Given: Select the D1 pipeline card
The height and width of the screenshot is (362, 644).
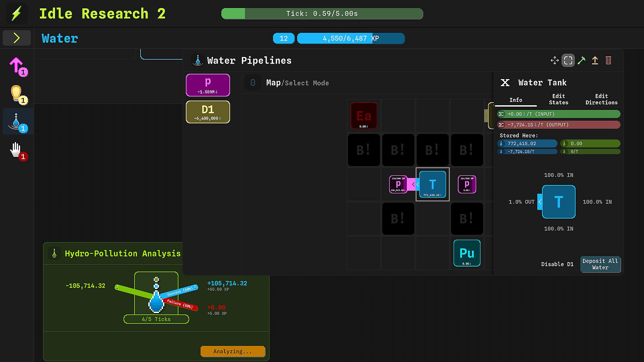Looking at the screenshot, I should [x=208, y=112].
